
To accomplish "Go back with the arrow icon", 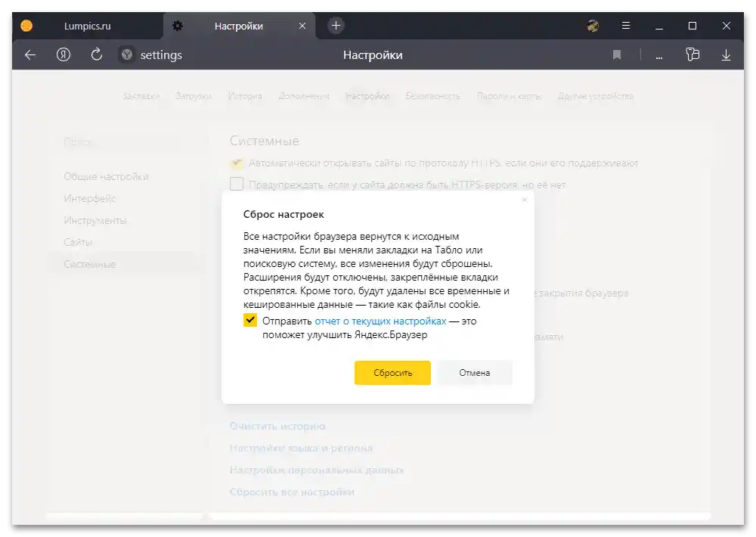I will (x=30, y=55).
